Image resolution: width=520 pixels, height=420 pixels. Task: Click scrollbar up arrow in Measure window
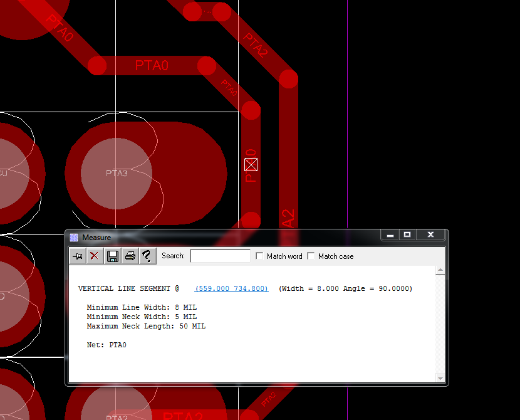click(440, 270)
